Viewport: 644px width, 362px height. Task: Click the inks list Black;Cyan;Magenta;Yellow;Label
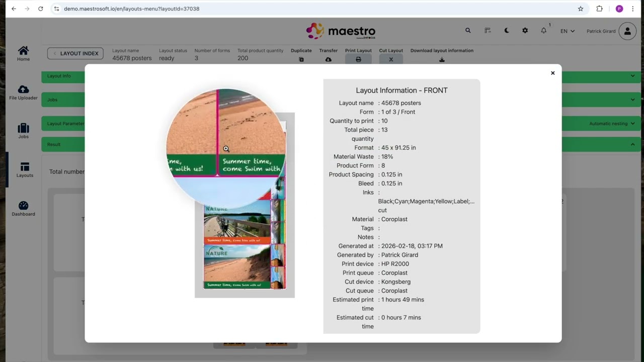(426, 202)
